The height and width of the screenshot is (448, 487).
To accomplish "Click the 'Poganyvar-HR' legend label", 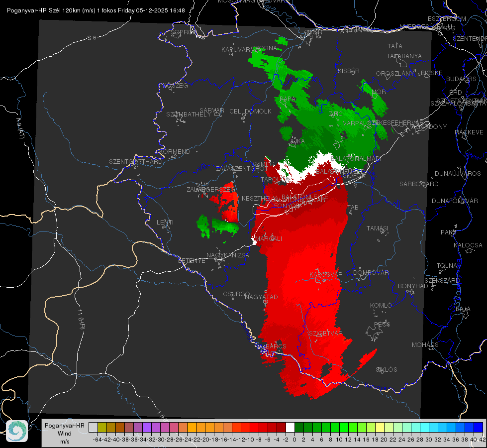I will pos(65,425).
